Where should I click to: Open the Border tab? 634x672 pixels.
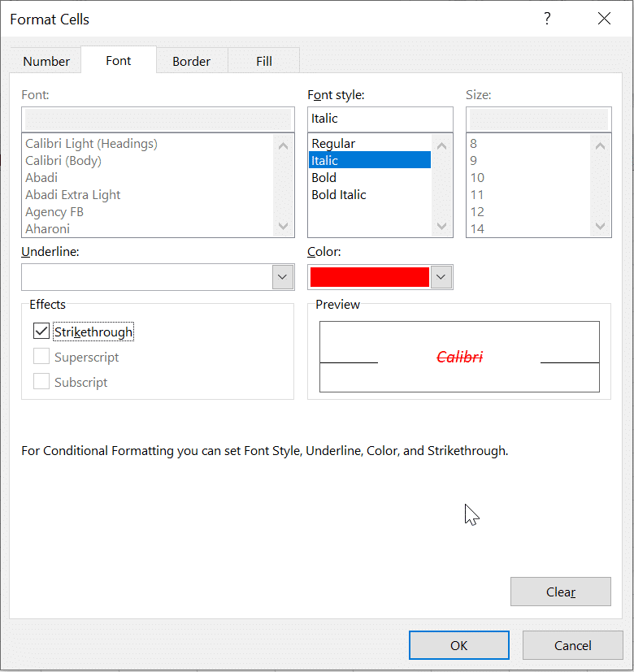click(x=192, y=61)
